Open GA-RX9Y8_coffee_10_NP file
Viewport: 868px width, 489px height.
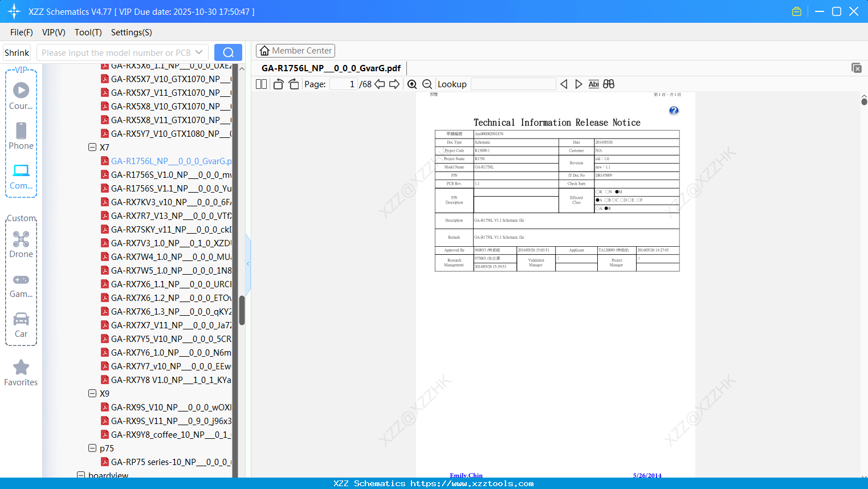[166, 434]
